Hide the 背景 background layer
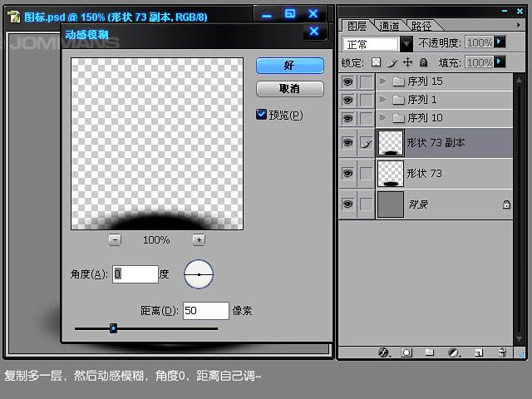532x399 pixels. click(x=347, y=204)
